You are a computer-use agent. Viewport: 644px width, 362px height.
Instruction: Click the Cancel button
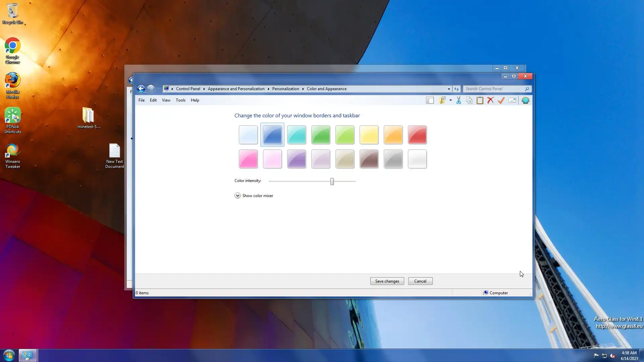pos(420,281)
